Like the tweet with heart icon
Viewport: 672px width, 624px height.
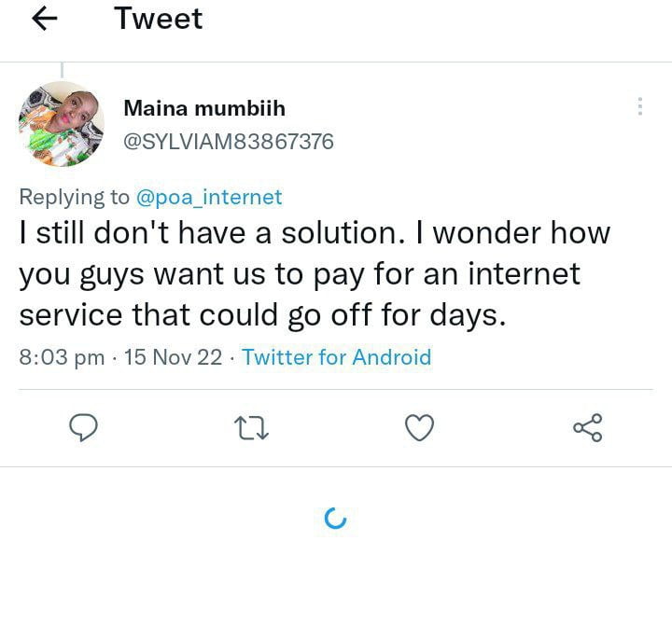420,428
